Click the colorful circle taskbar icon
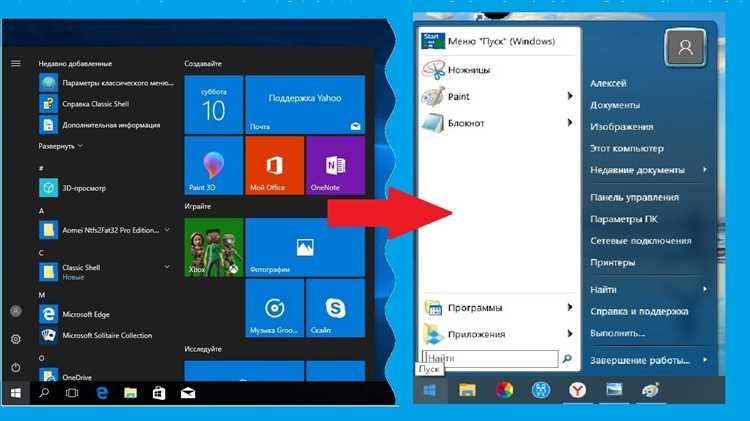The width and height of the screenshot is (750, 421). [504, 390]
